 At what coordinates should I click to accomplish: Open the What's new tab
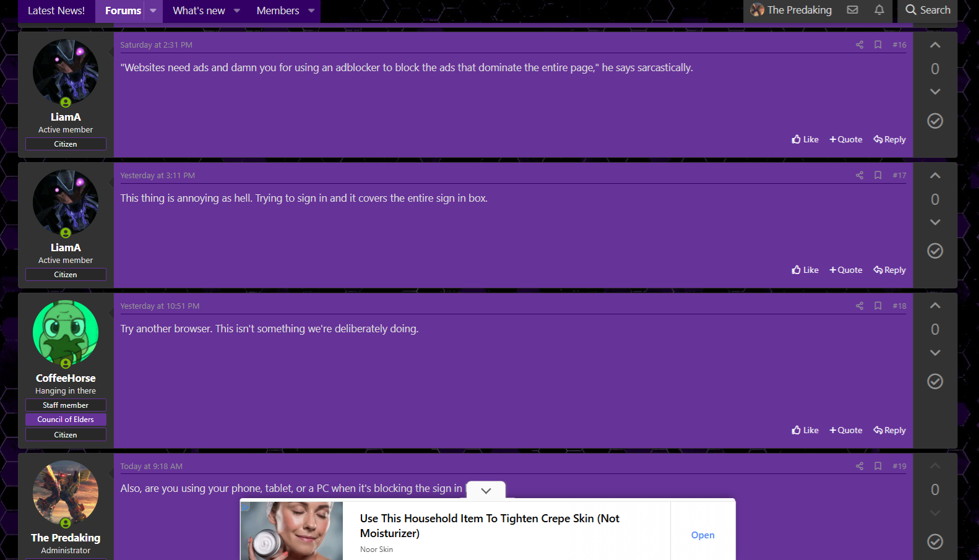(x=199, y=11)
